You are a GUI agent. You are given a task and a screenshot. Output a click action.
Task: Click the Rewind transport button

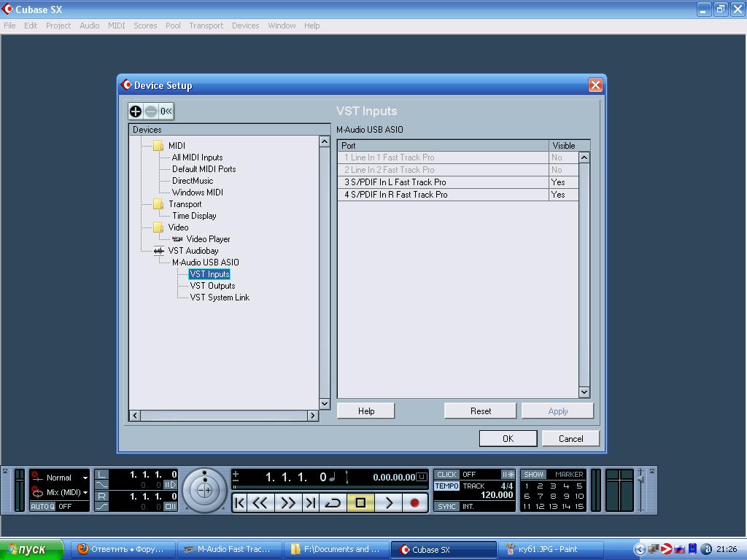260,502
